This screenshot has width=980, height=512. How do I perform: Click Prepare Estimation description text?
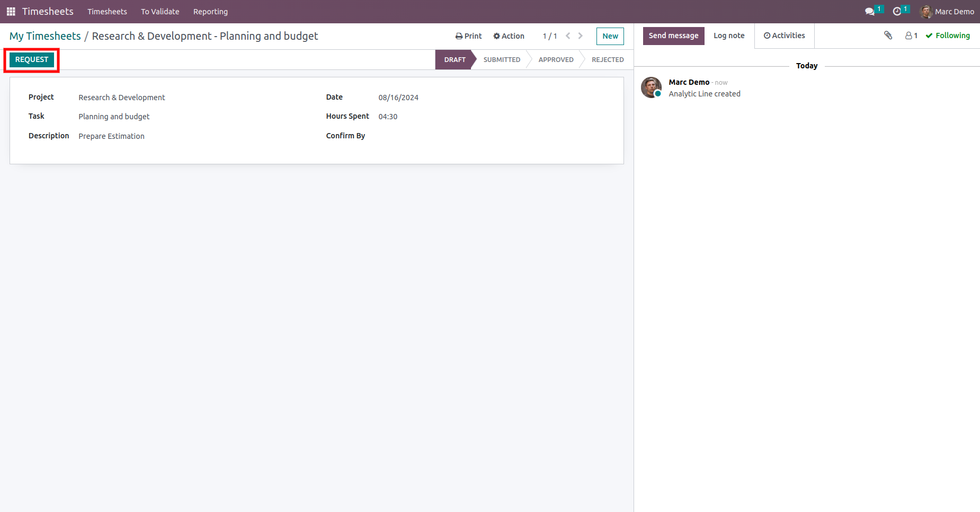pyautogui.click(x=111, y=136)
